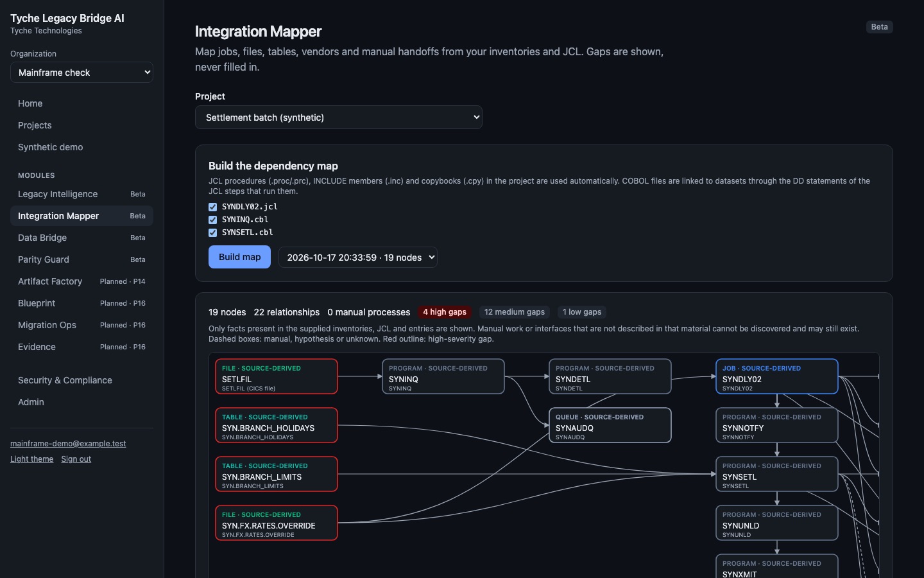The image size is (924, 578).
Task: Select the SYN.BRANCH_HOLIDAYS table node
Action: (x=277, y=425)
